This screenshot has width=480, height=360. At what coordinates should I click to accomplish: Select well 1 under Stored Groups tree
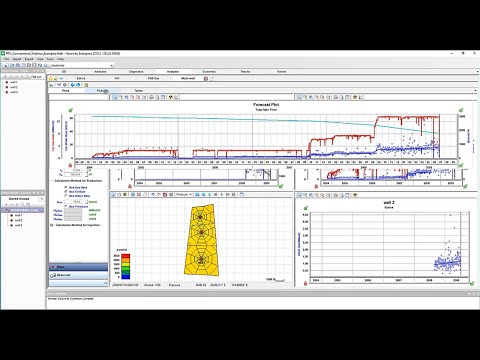coord(17,215)
